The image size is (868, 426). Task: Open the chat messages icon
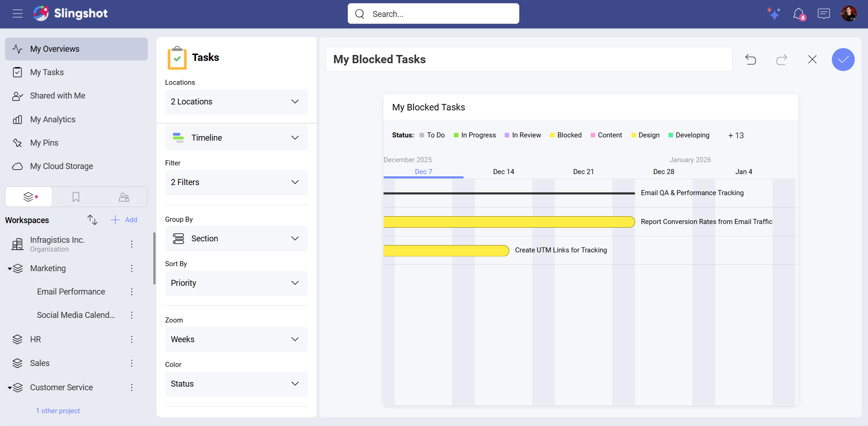coord(824,14)
